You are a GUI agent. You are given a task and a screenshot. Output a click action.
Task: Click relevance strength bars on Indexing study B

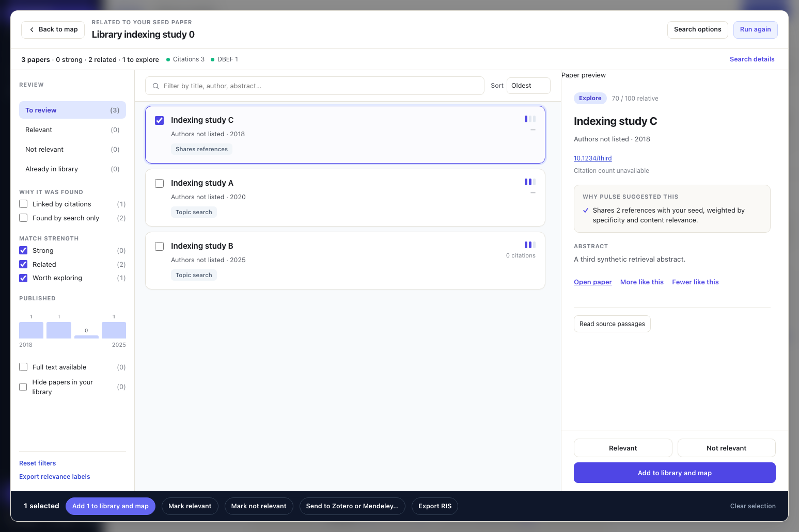tap(530, 245)
